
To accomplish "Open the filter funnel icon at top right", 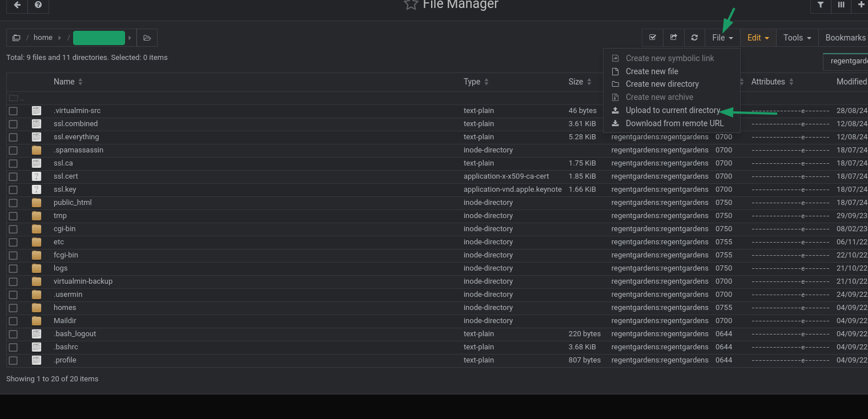I will 821,6.
